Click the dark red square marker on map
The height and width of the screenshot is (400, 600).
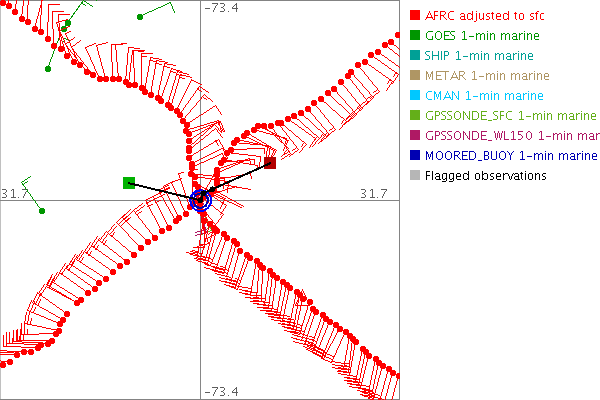pyautogui.click(x=270, y=162)
